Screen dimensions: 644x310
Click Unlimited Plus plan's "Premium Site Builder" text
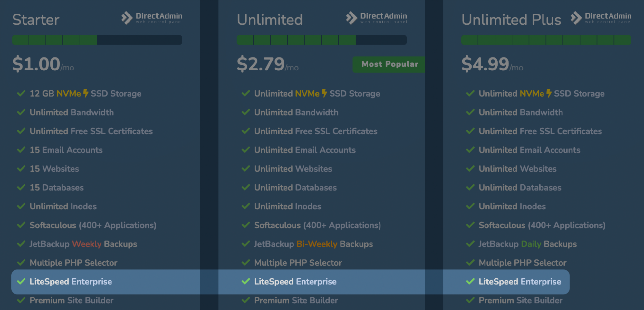pos(521,300)
